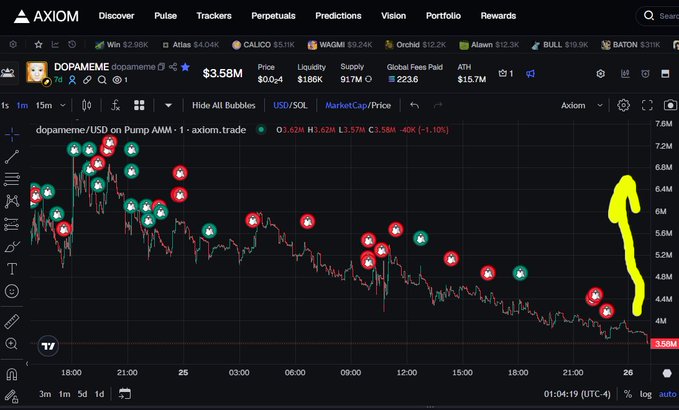Open the Discover tab
The width and height of the screenshot is (679, 410).
116,16
